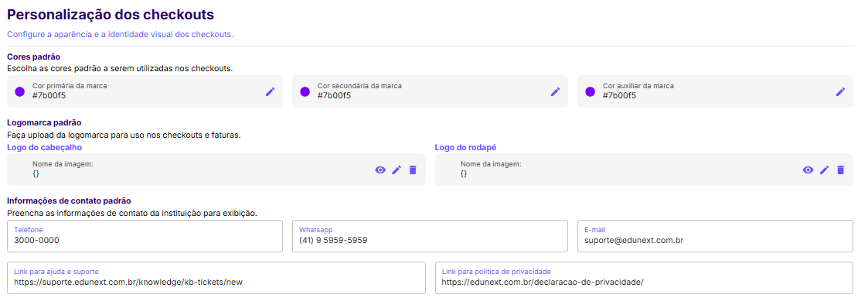The width and height of the screenshot is (868, 305).
Task: Delete the footer logo image
Action: pyautogui.click(x=840, y=170)
